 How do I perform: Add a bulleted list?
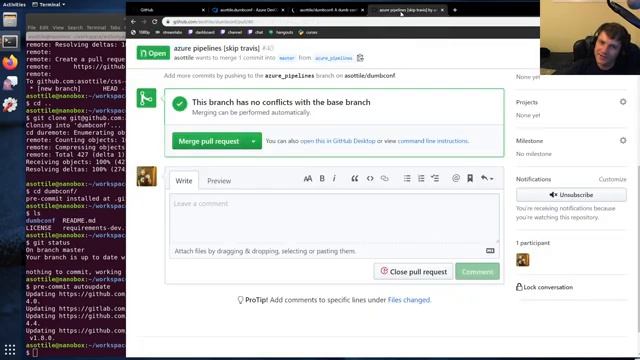pos(407,178)
